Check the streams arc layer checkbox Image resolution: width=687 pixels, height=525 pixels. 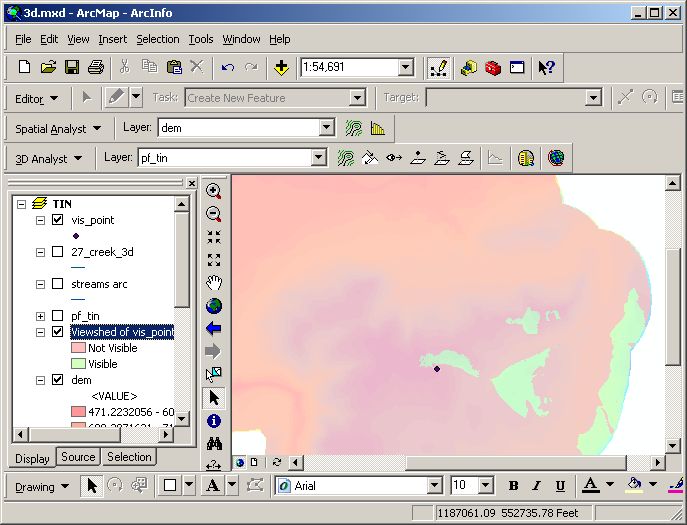[x=57, y=284]
